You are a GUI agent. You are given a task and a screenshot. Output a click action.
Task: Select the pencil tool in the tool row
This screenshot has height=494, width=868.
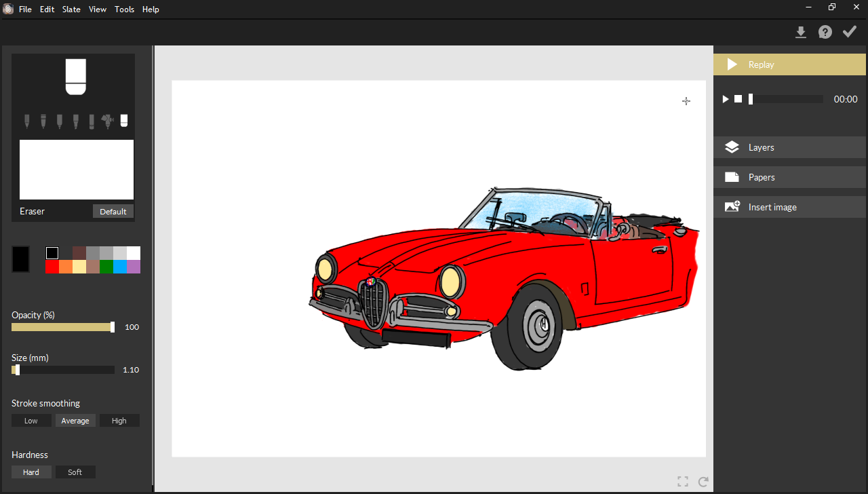27,121
